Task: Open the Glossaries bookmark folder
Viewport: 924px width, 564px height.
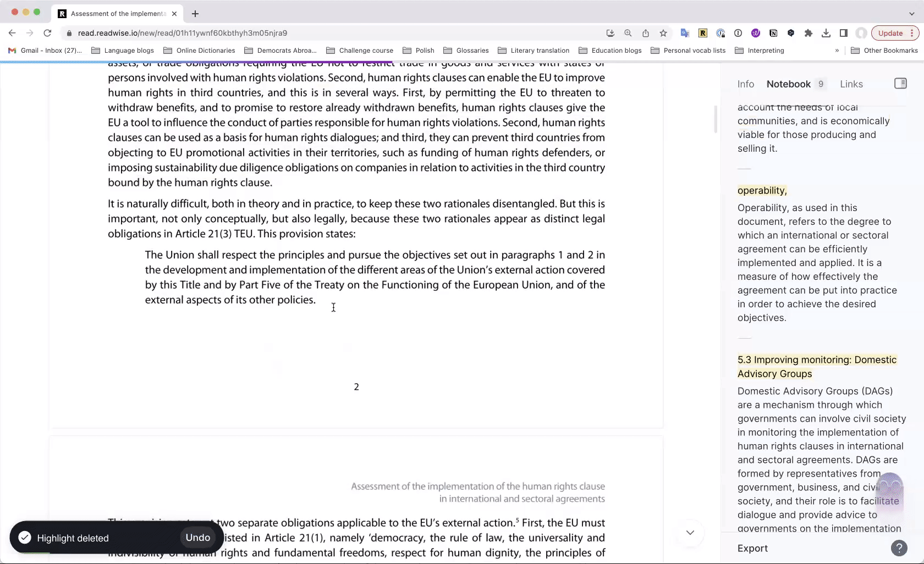Action: point(466,51)
